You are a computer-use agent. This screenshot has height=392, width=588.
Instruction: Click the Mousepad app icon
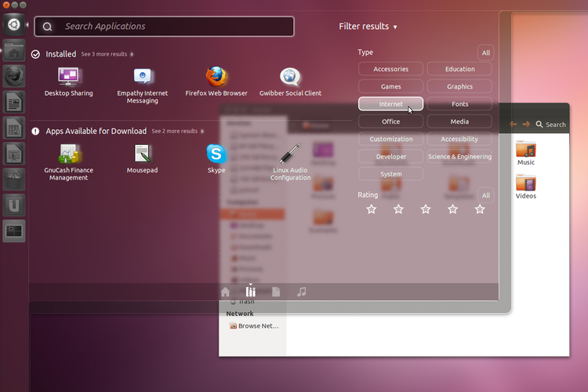tap(143, 154)
